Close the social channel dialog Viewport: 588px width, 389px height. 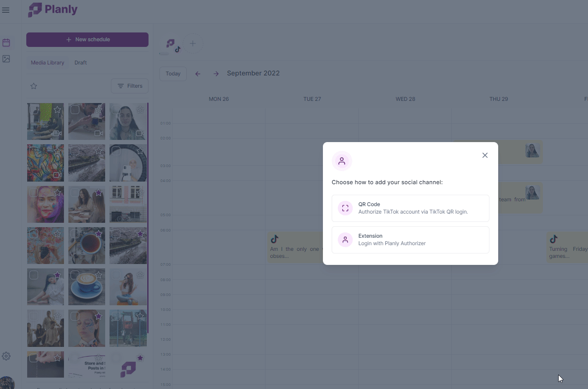pyautogui.click(x=485, y=155)
